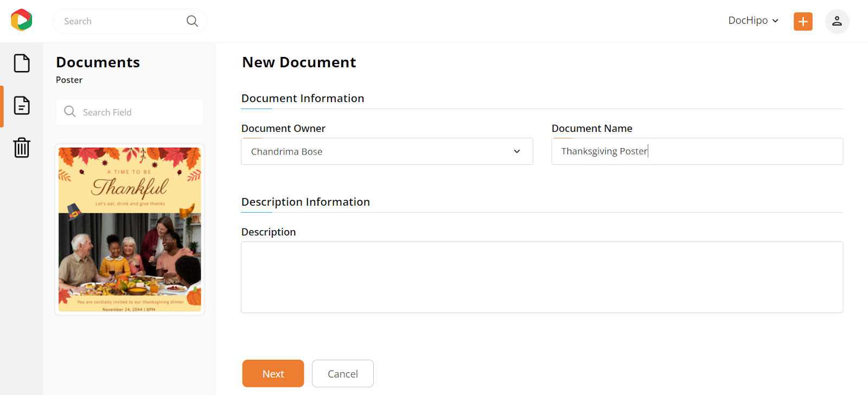This screenshot has width=868, height=395.
Task: Click the Poster subtitle text
Action: pos(69,80)
